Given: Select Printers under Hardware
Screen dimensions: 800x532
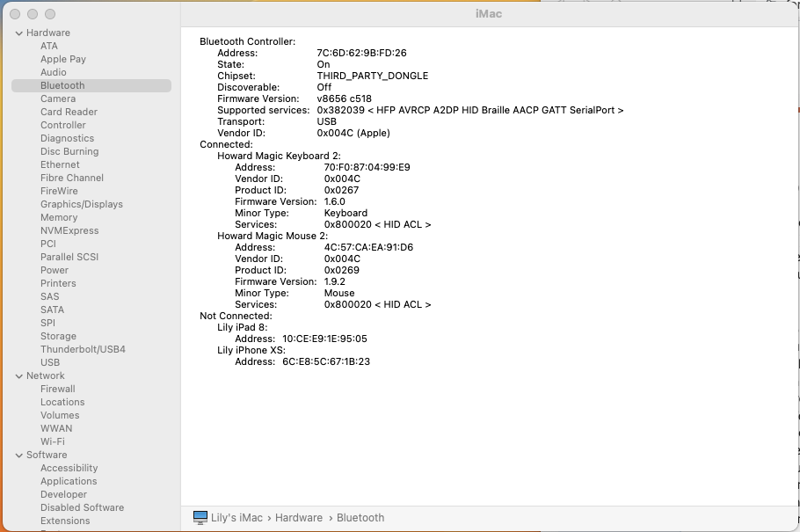Looking at the screenshot, I should coord(58,283).
